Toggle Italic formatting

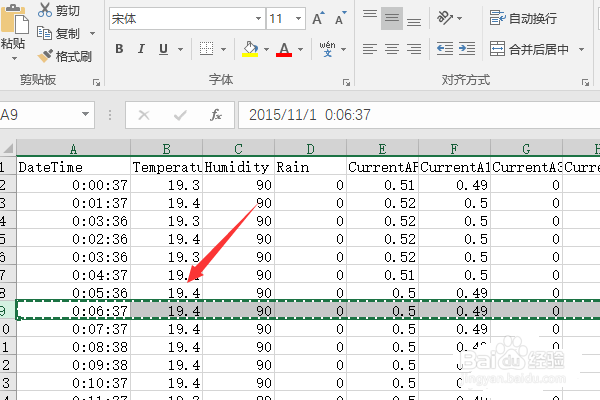[x=141, y=49]
